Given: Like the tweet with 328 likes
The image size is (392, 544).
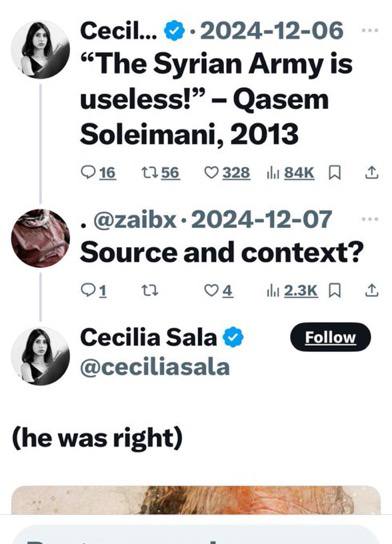Looking at the screenshot, I should [227, 172].
